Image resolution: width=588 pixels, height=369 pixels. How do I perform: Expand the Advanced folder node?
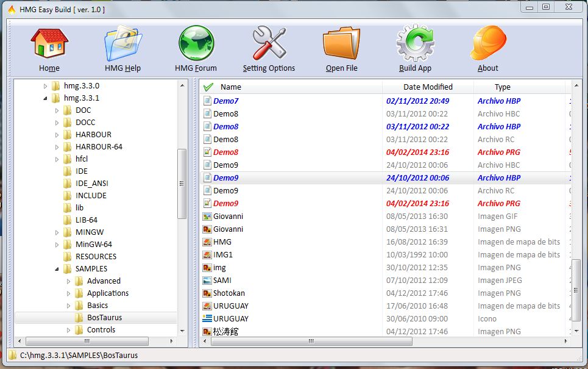(69, 281)
